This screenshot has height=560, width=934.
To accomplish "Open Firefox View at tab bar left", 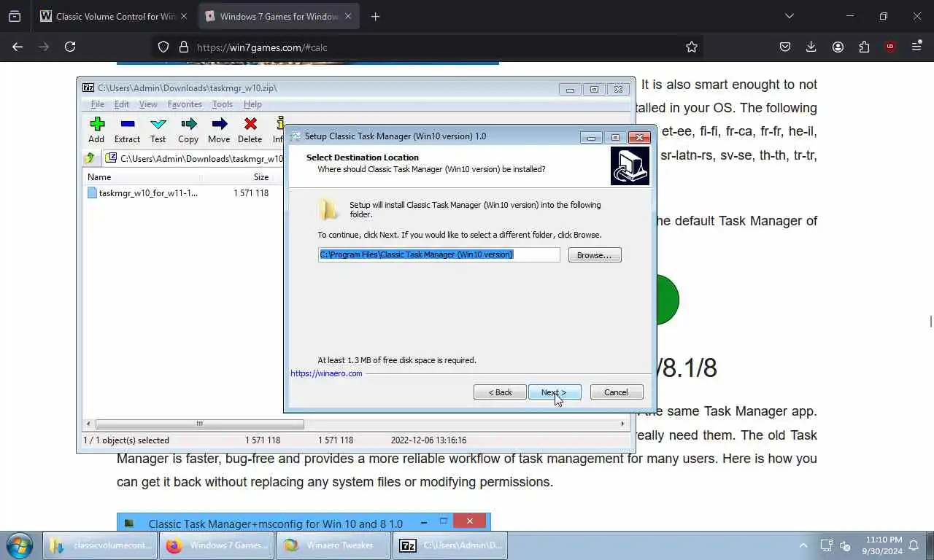I will (15, 16).
